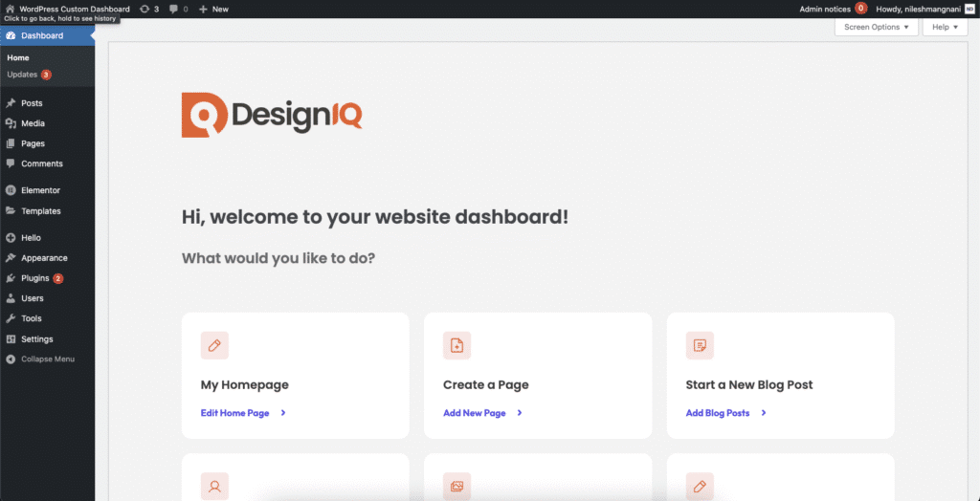The height and width of the screenshot is (501, 980).
Task: Click the Edit Home Page link
Action: 235,413
